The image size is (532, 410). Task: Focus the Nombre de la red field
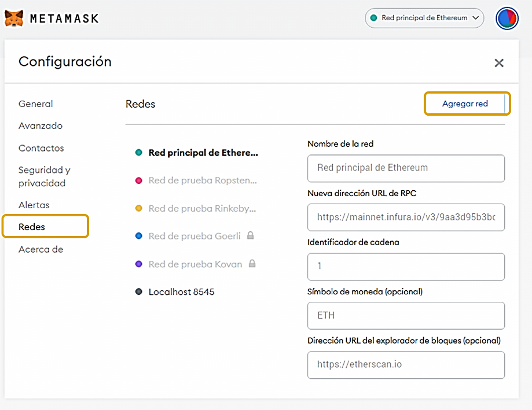[x=406, y=168]
